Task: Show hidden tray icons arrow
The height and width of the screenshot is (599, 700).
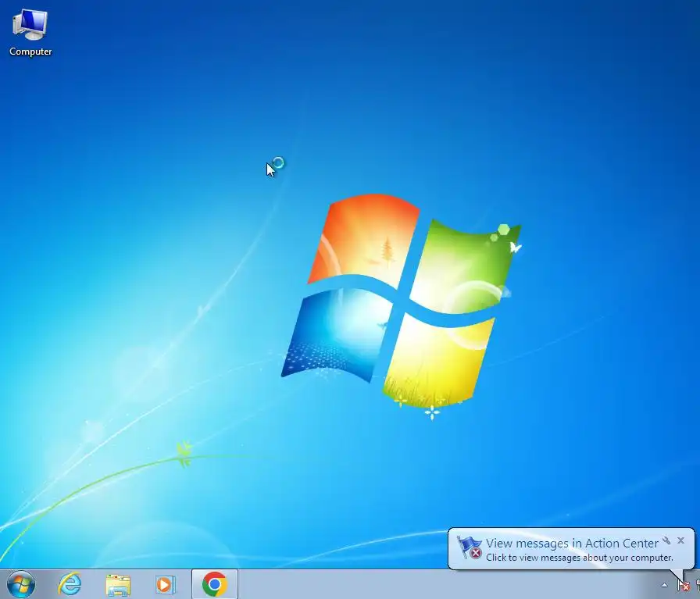Action: 664,585
